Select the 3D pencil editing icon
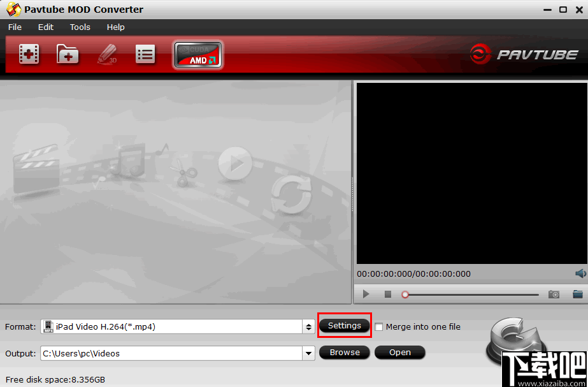The height and width of the screenshot is (387, 588). pyautogui.click(x=106, y=54)
